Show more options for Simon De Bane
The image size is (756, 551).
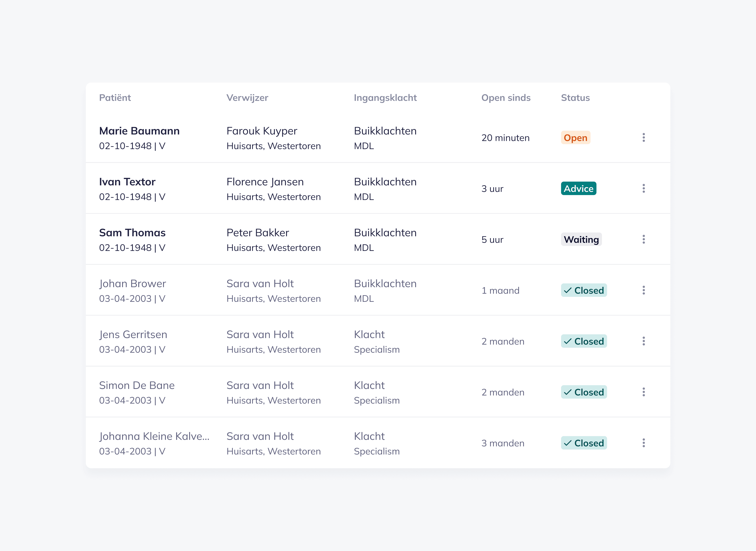click(643, 392)
